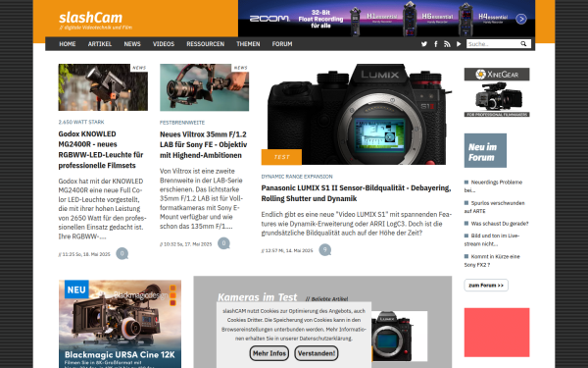The width and height of the screenshot is (588, 368).
Task: Click the red advertisement block in sidebar
Action: (x=497, y=333)
